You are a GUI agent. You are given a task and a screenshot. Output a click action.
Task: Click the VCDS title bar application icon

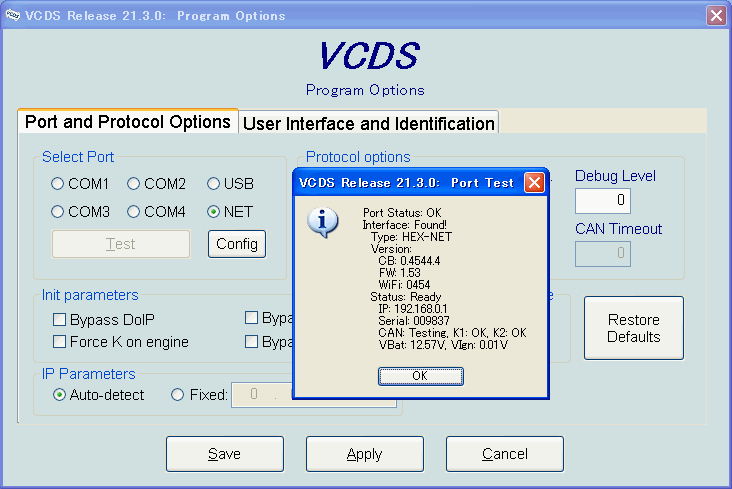click(x=13, y=15)
